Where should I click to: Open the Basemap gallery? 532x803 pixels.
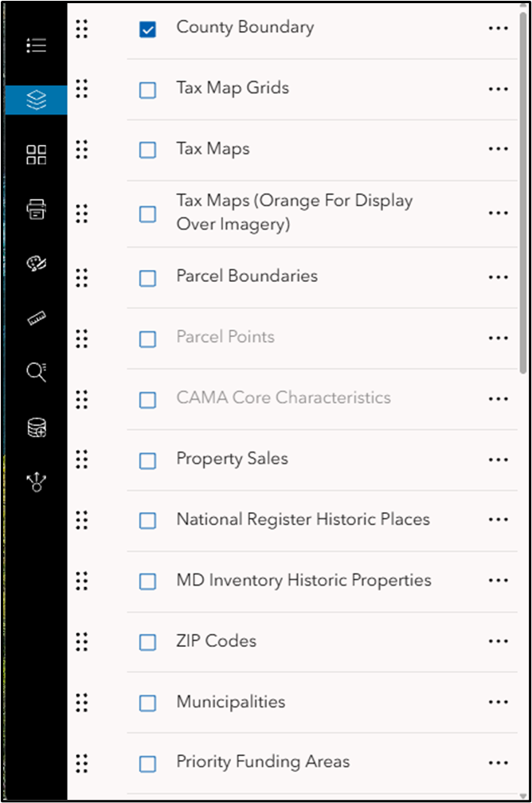35,155
